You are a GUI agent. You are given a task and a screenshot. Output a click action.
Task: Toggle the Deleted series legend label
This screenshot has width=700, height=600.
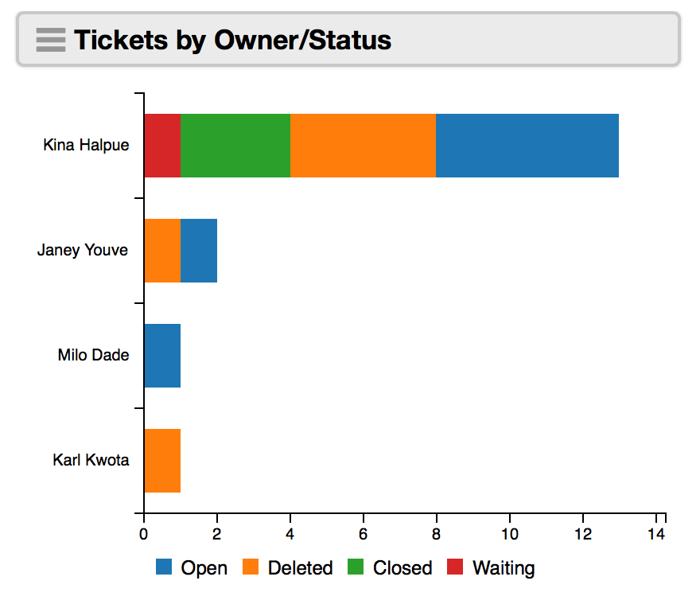pos(300,568)
